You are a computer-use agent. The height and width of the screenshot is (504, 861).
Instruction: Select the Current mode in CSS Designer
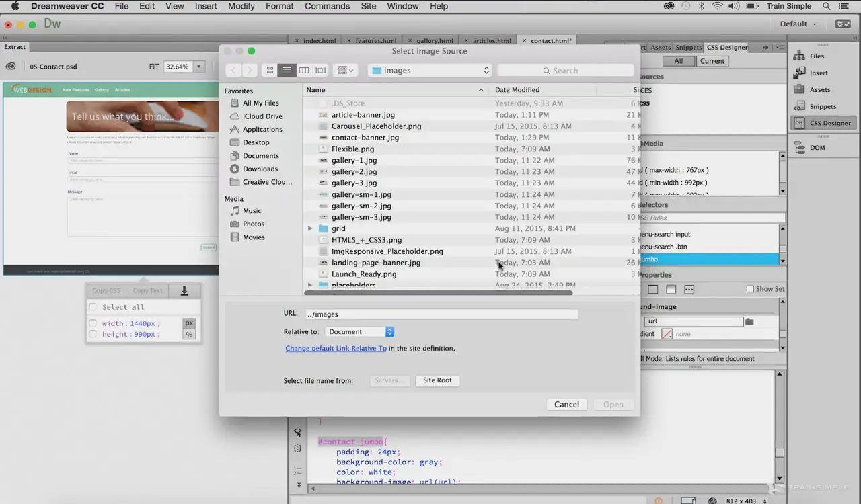712,61
